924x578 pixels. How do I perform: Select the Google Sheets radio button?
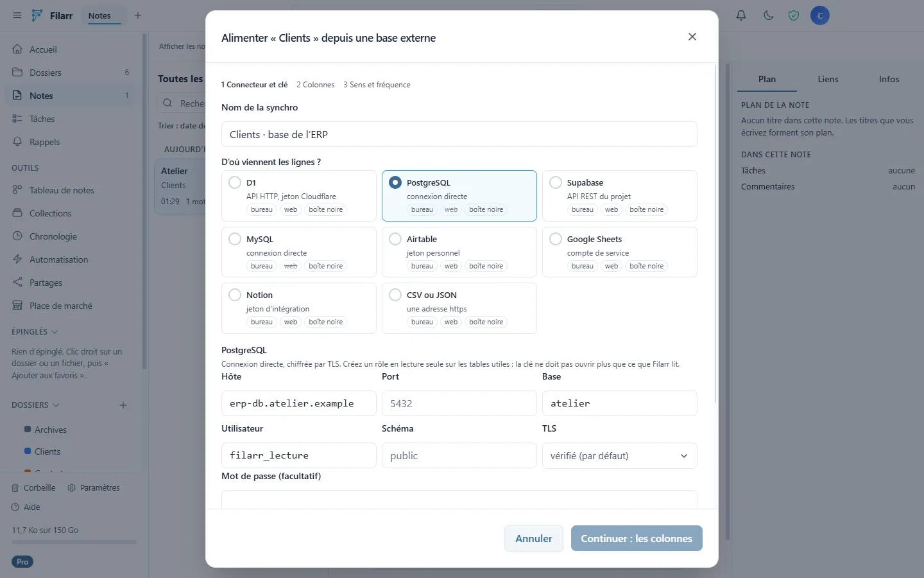[x=556, y=239]
